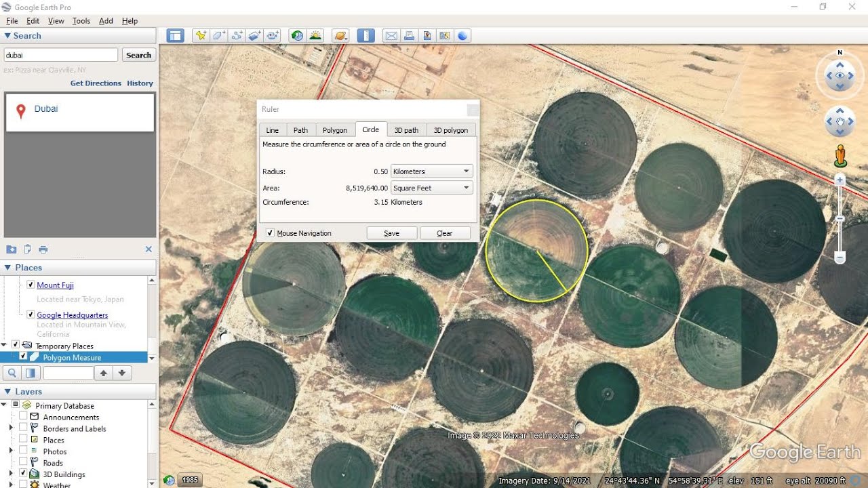Click Clear in the Ruler dialog
This screenshot has height=488, width=868.
(x=445, y=233)
